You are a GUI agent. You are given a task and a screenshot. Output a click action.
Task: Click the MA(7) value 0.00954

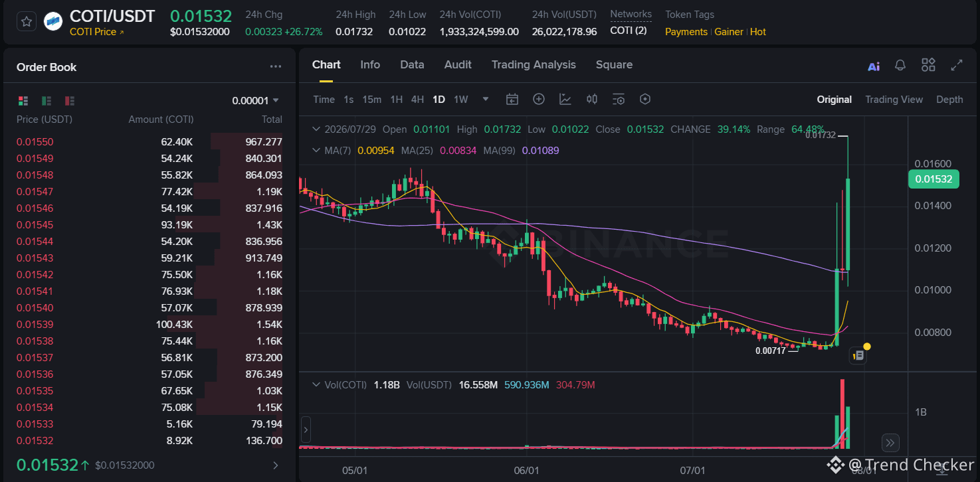point(376,151)
